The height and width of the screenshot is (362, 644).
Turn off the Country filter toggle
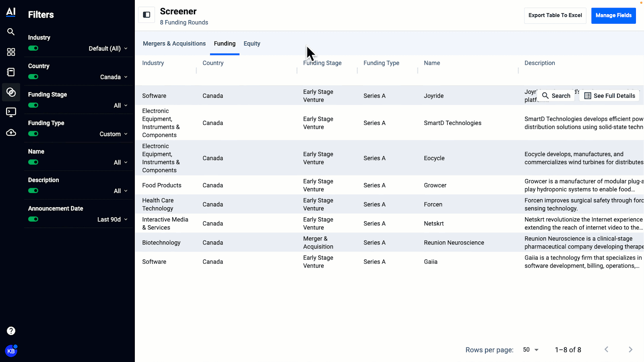[x=33, y=77]
